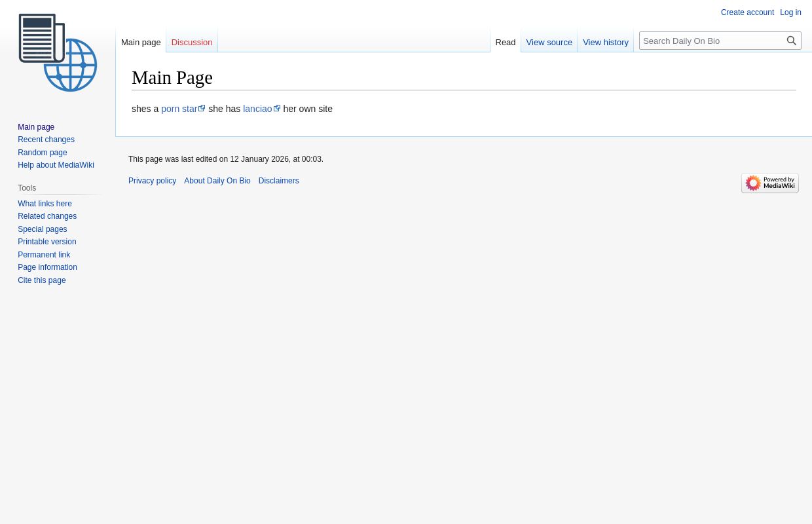Click Cite this page

[x=41, y=280]
